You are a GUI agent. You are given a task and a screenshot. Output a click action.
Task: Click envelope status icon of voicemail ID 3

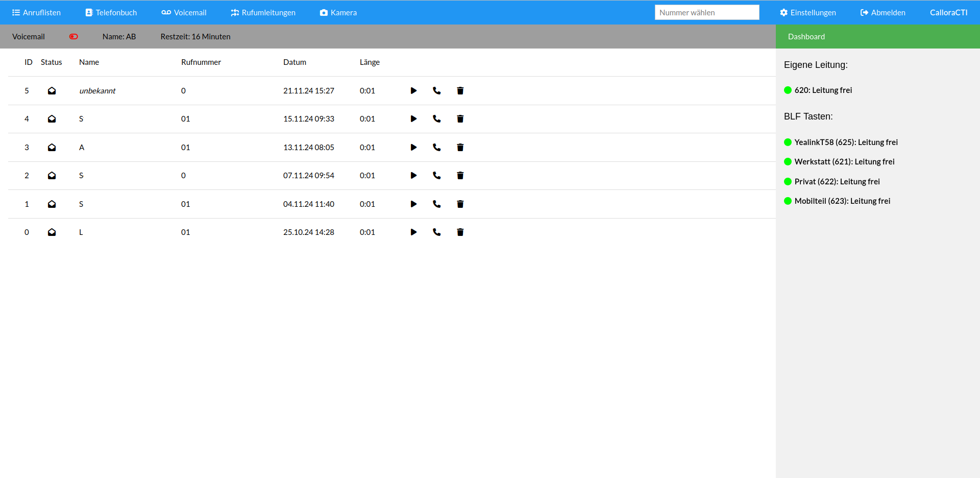[x=52, y=148]
